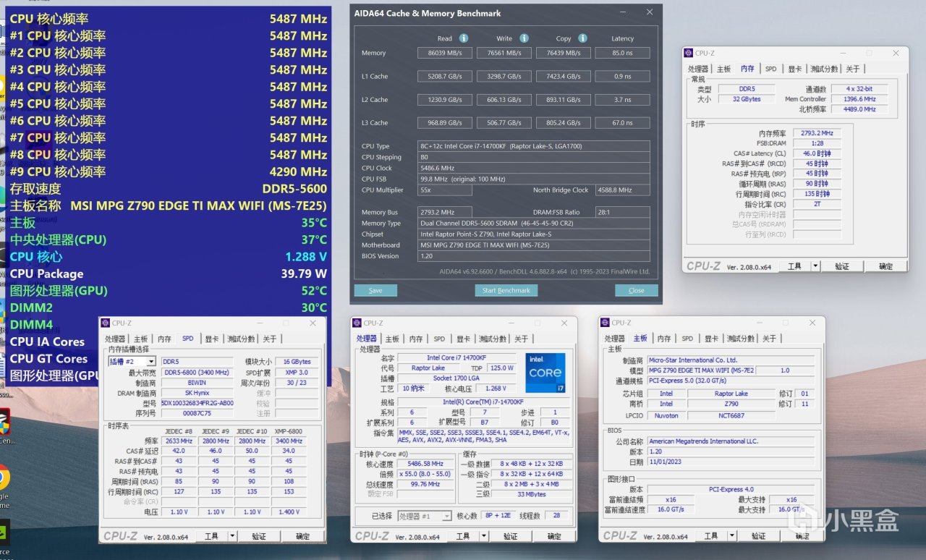Select the core speed value 5486.58 MHz
Screen dimensions: 926x560
click(425, 464)
